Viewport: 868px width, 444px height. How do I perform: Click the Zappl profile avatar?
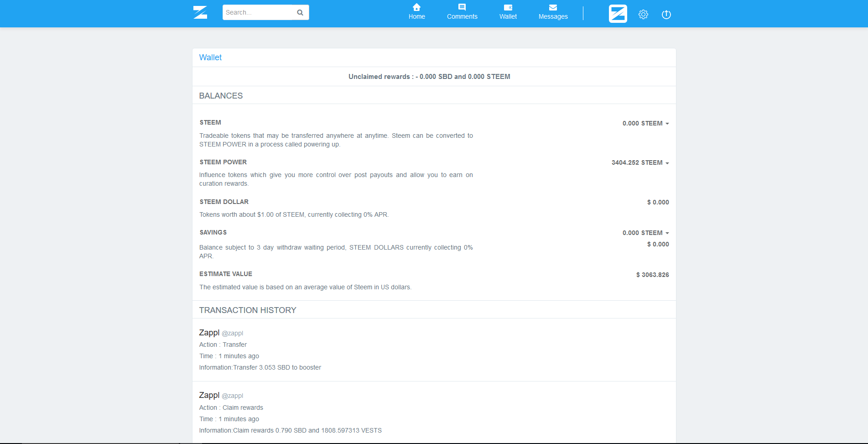click(x=618, y=14)
